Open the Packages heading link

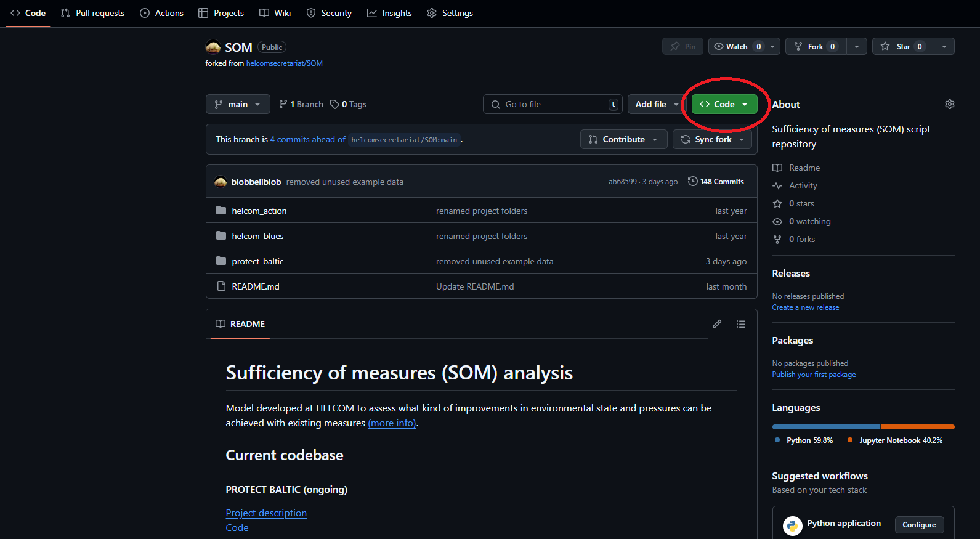(793, 341)
